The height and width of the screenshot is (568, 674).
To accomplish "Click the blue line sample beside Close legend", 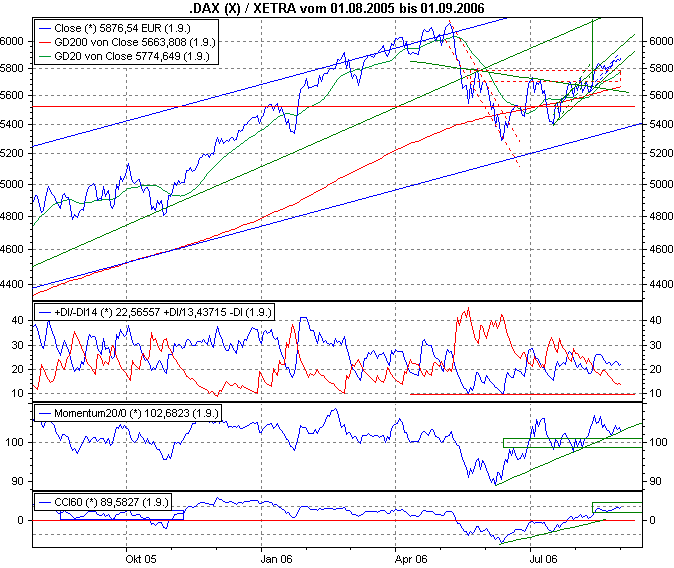I will pyautogui.click(x=45, y=29).
